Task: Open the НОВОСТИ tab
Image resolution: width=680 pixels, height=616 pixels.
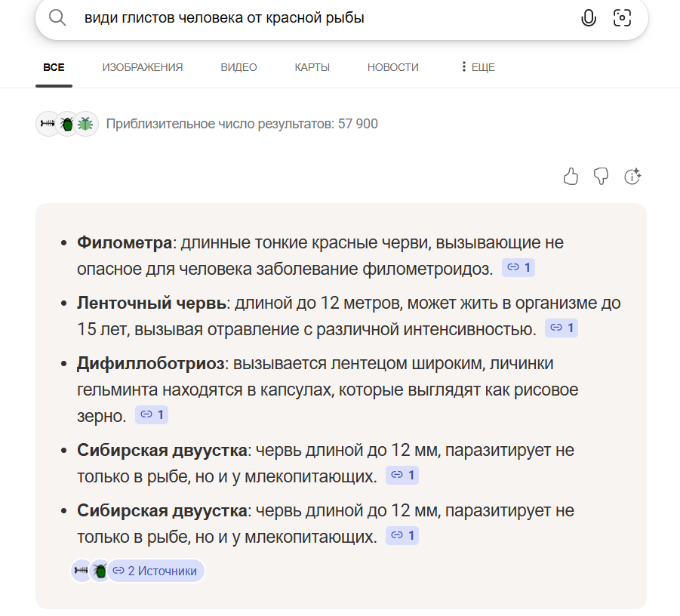Action: click(x=392, y=67)
